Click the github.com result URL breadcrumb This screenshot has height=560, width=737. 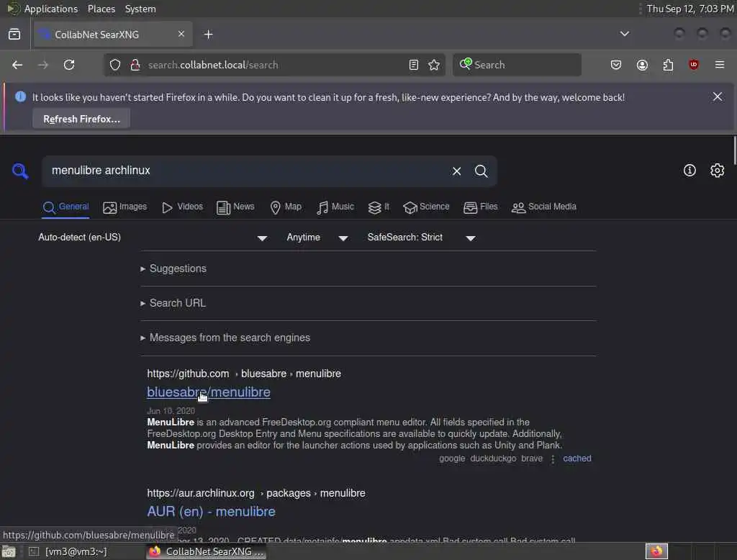pyautogui.click(x=244, y=374)
